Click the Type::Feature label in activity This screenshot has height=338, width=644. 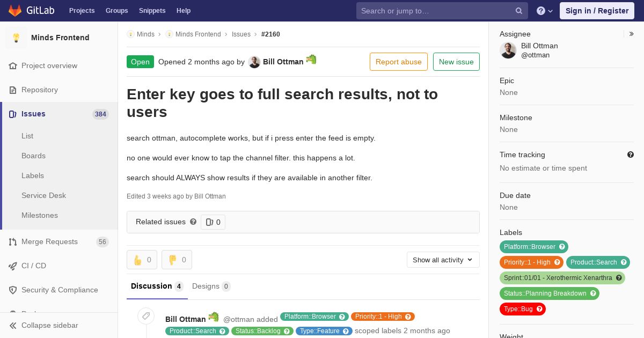(324, 331)
